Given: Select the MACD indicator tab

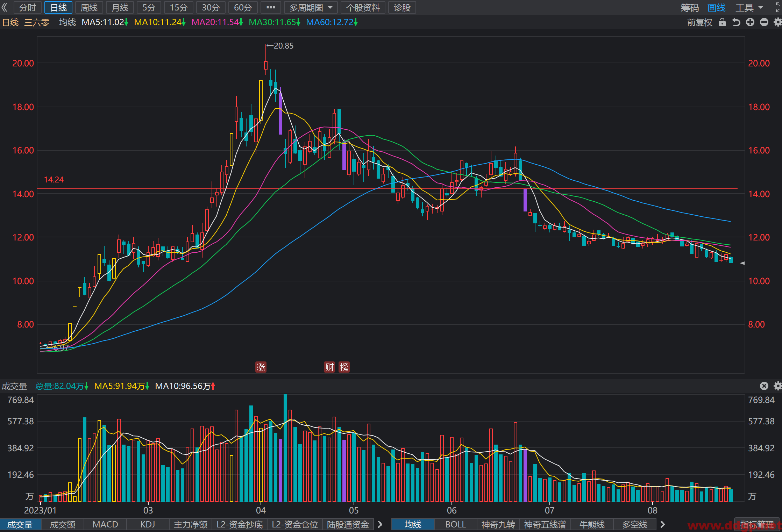Looking at the screenshot, I should [x=105, y=524].
